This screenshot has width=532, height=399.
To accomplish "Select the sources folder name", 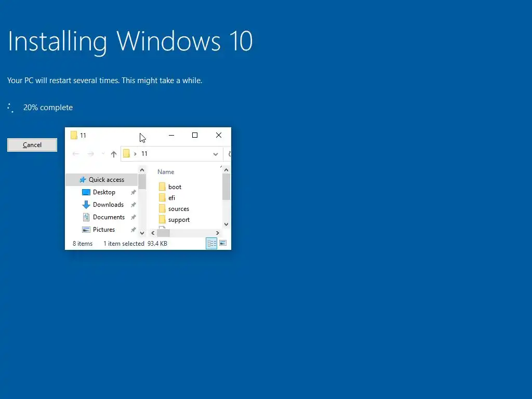I will click(x=179, y=209).
